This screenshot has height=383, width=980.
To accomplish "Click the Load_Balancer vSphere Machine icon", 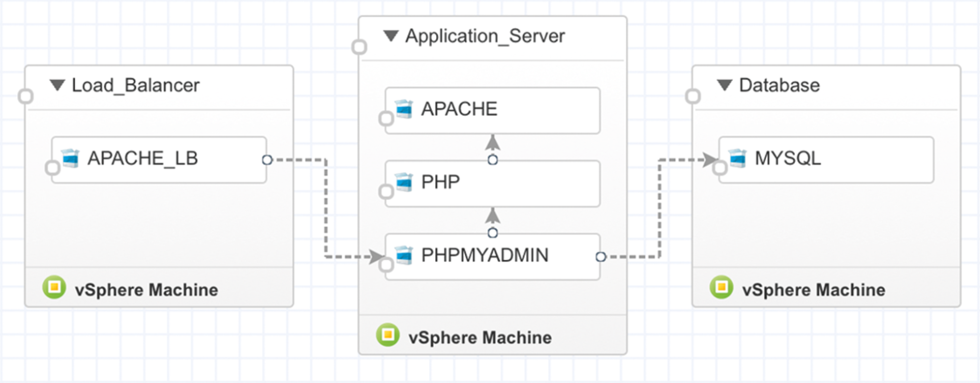I will (x=54, y=287).
